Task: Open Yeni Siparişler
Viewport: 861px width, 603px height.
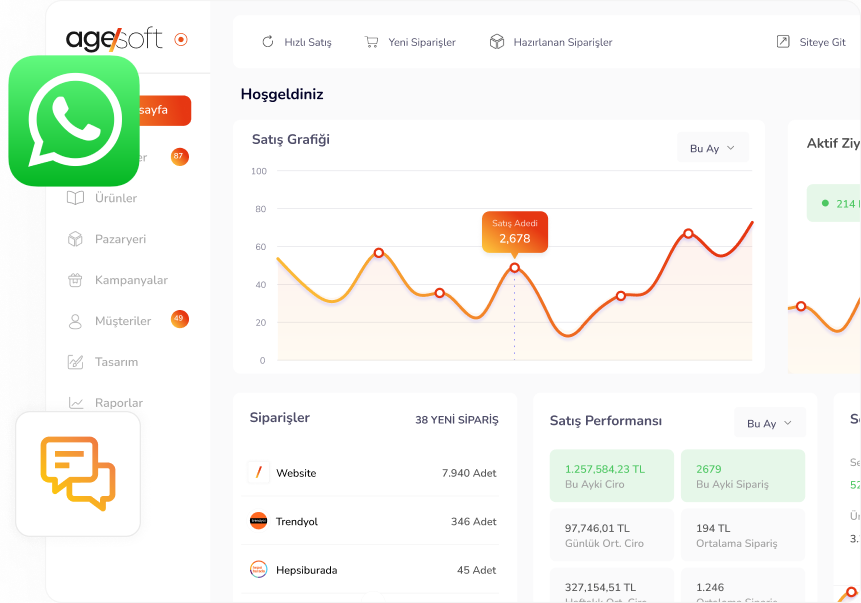Action: coord(422,42)
